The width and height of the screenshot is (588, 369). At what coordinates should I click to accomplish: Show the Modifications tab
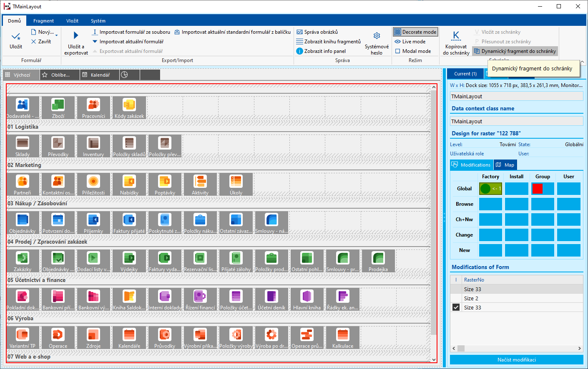tap(472, 165)
